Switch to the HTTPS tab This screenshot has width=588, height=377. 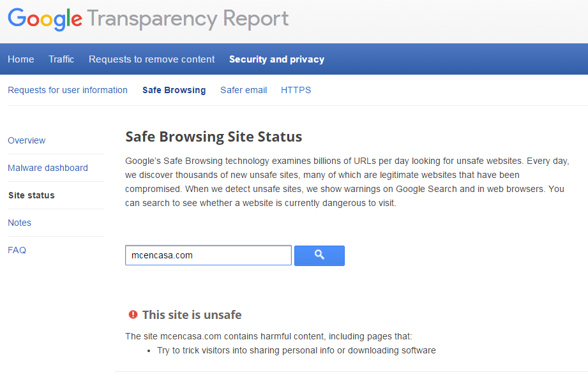tap(296, 90)
